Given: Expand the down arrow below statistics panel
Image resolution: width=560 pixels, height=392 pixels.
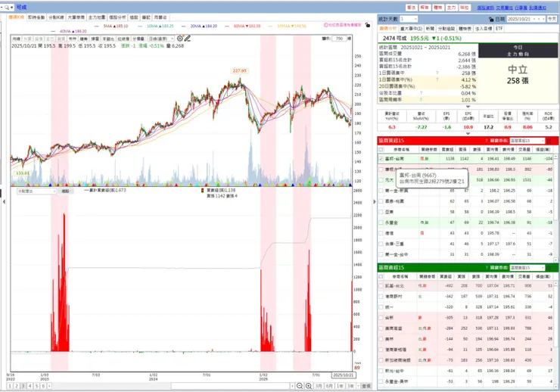Looking at the screenshot, I should click(x=468, y=107).
